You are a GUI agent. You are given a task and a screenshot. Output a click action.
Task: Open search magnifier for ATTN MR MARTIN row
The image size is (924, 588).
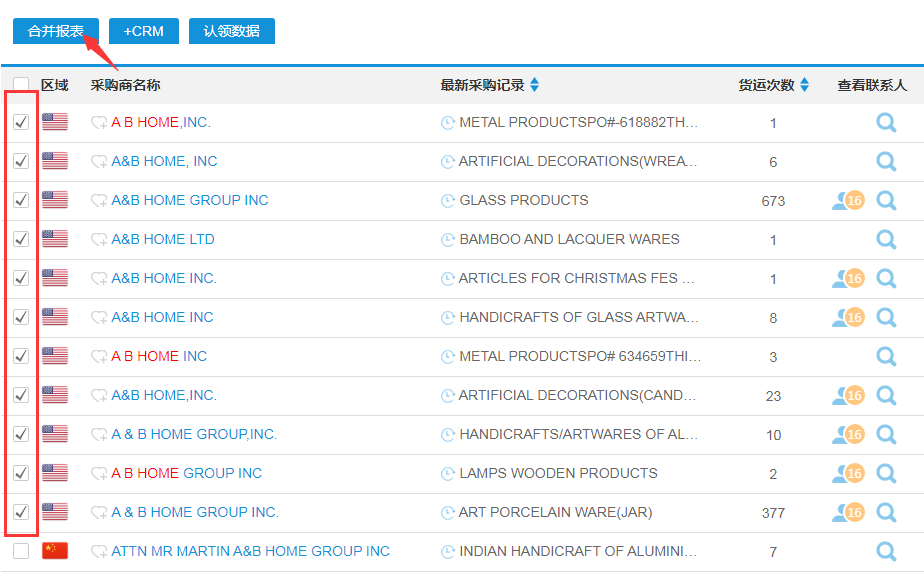(886, 551)
